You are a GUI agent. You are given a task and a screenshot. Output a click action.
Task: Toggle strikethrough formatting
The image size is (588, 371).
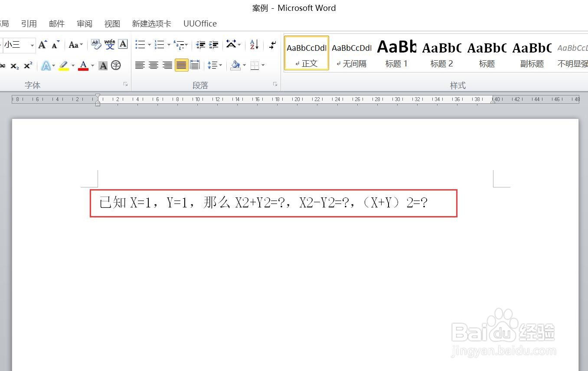pos(3,66)
